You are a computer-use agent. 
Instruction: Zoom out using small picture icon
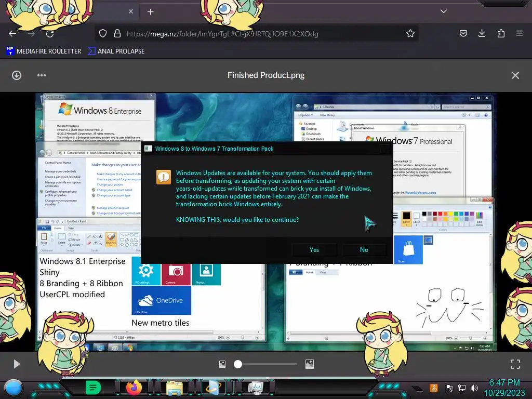pyautogui.click(x=222, y=364)
